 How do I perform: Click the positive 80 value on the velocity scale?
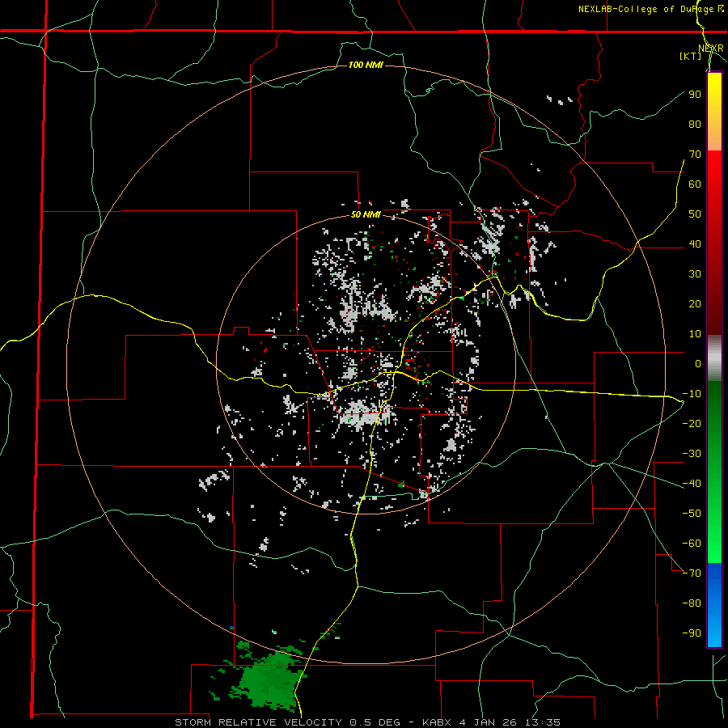click(695, 125)
